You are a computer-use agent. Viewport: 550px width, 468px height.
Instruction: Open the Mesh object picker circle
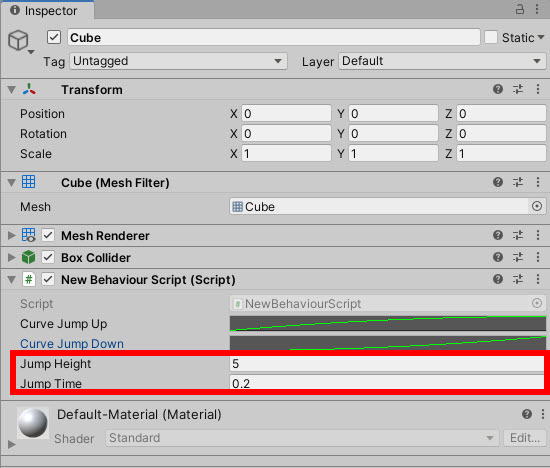(x=537, y=206)
